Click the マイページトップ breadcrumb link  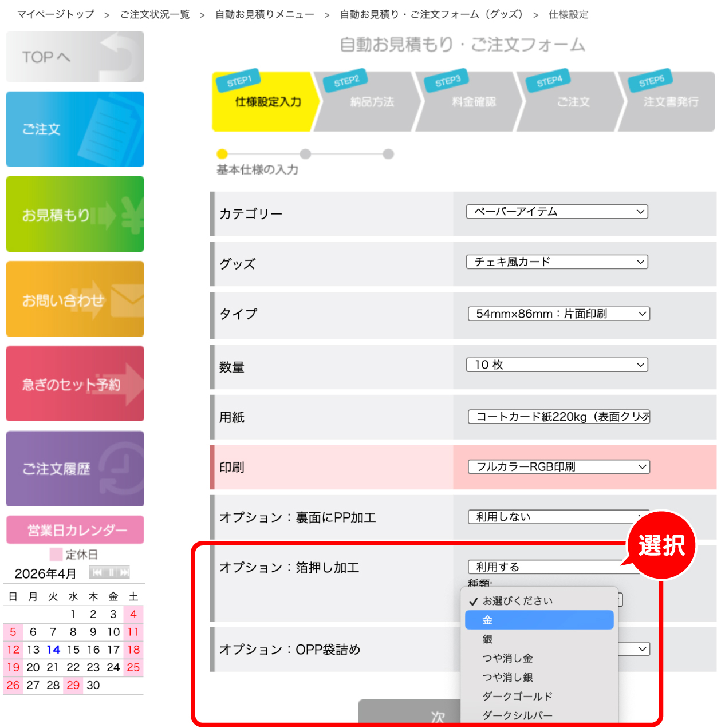click(56, 14)
